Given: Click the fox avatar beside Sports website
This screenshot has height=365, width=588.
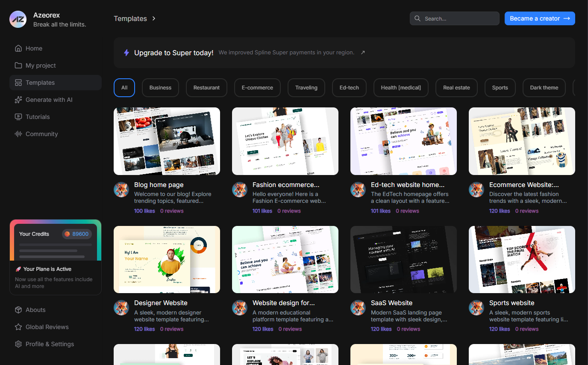Looking at the screenshot, I should pos(476,308).
